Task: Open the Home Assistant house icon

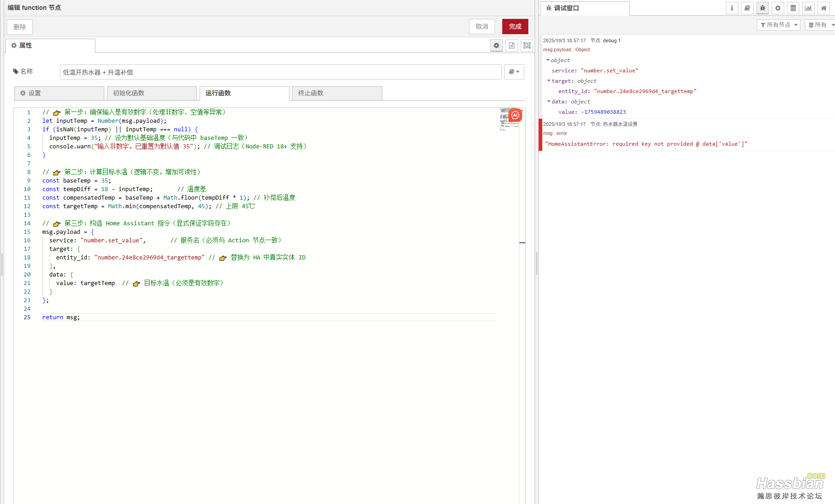Action: pyautogui.click(x=823, y=8)
